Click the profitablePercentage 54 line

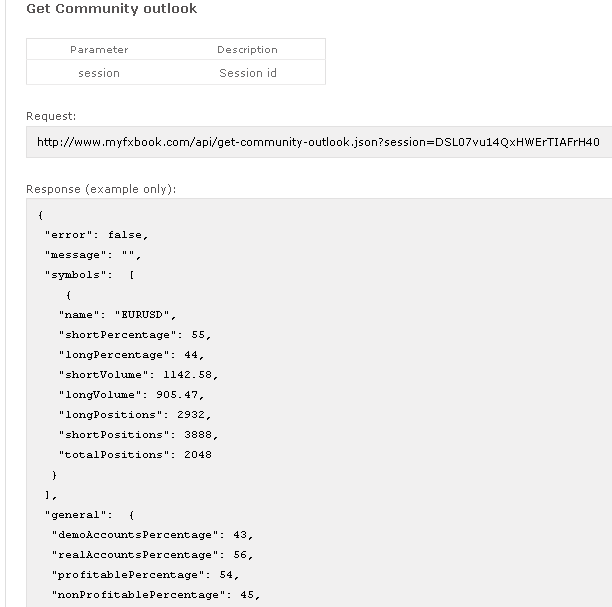point(146,575)
